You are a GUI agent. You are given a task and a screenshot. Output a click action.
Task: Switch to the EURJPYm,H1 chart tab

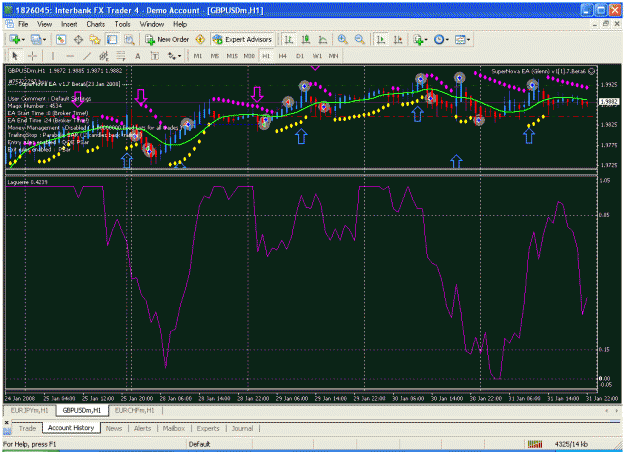(x=29, y=410)
